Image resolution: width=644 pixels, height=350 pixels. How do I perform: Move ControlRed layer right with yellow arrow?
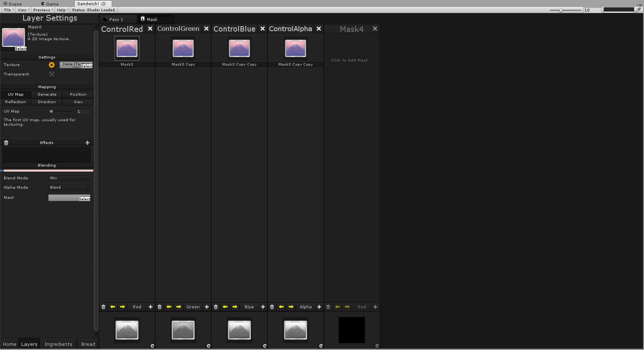coord(123,307)
